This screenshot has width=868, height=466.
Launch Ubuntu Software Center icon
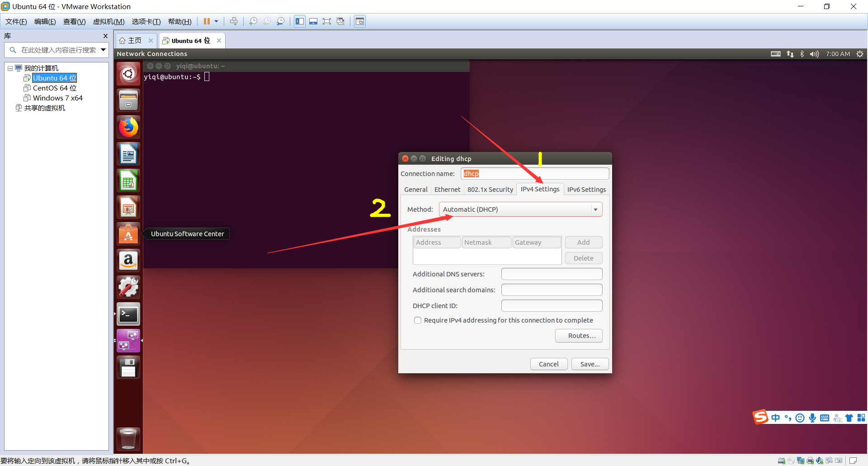[128, 234]
